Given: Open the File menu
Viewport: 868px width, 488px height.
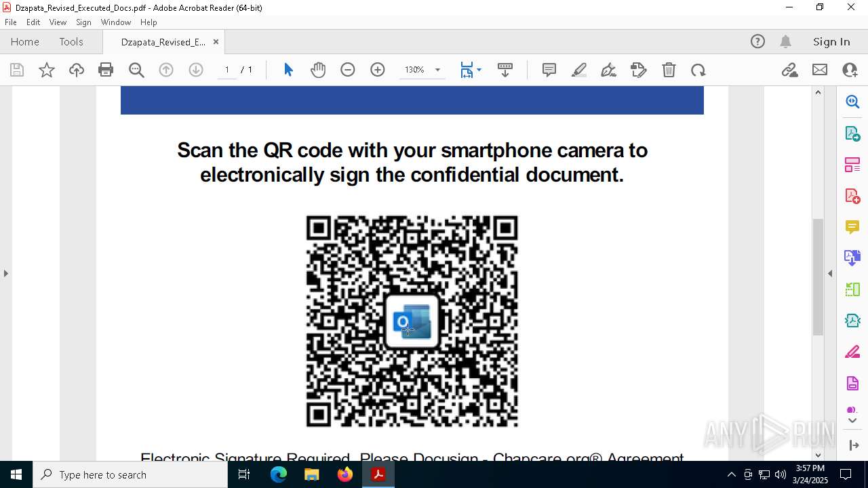Looking at the screenshot, I should pyautogui.click(x=11, y=22).
